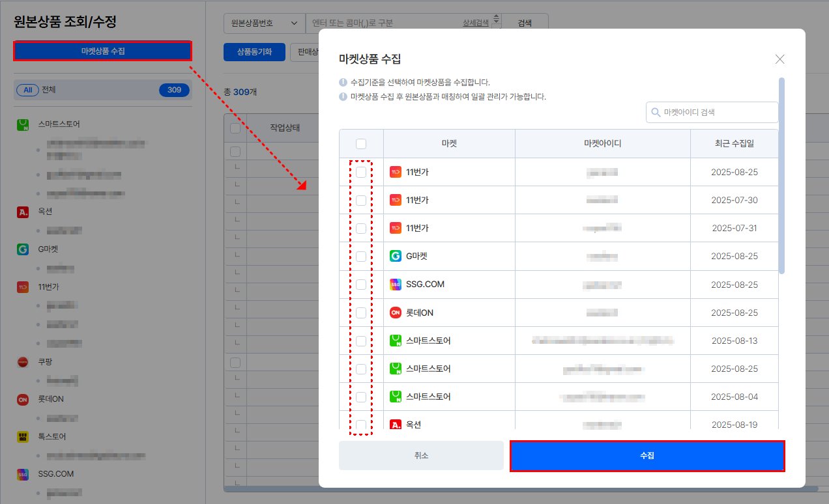The image size is (829, 504).
Task: Click the 마켓아이디 column header
Action: click(x=603, y=144)
